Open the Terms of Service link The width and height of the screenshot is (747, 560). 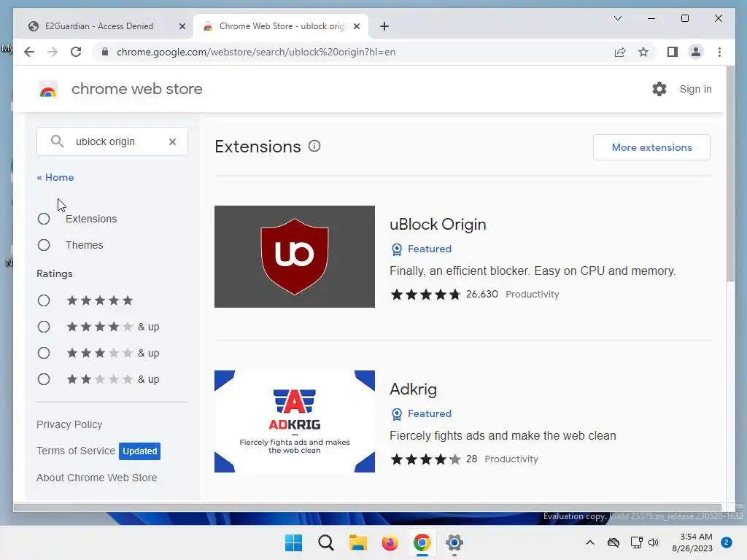click(76, 451)
